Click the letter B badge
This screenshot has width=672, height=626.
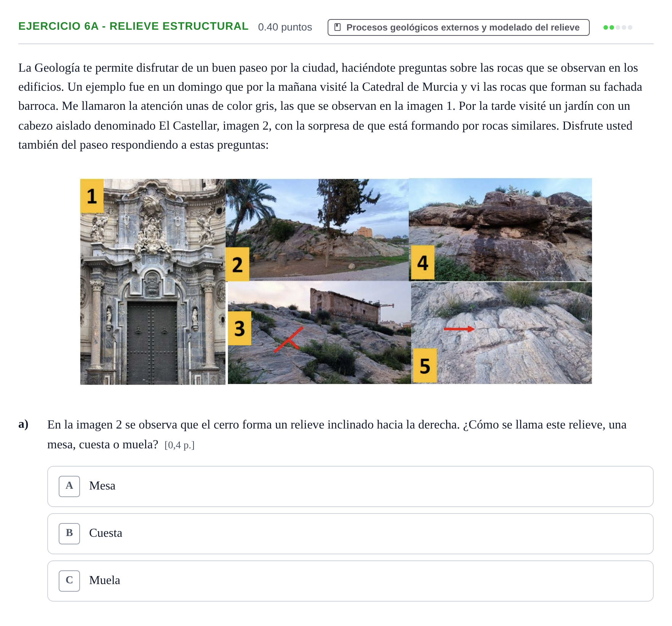coord(69,533)
